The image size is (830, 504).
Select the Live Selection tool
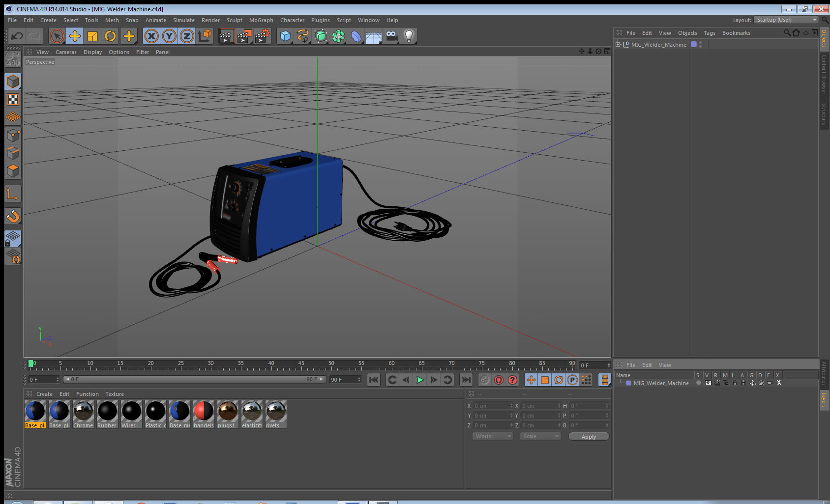tap(57, 36)
